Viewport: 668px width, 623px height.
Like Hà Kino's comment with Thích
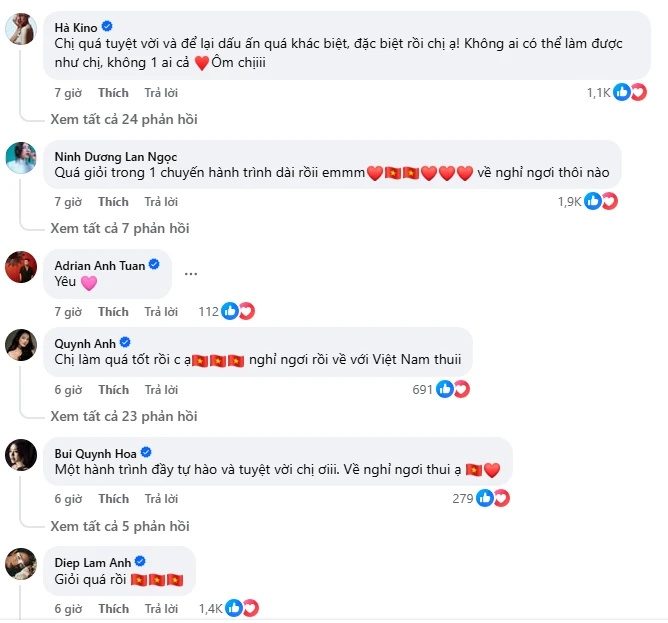coord(113,92)
